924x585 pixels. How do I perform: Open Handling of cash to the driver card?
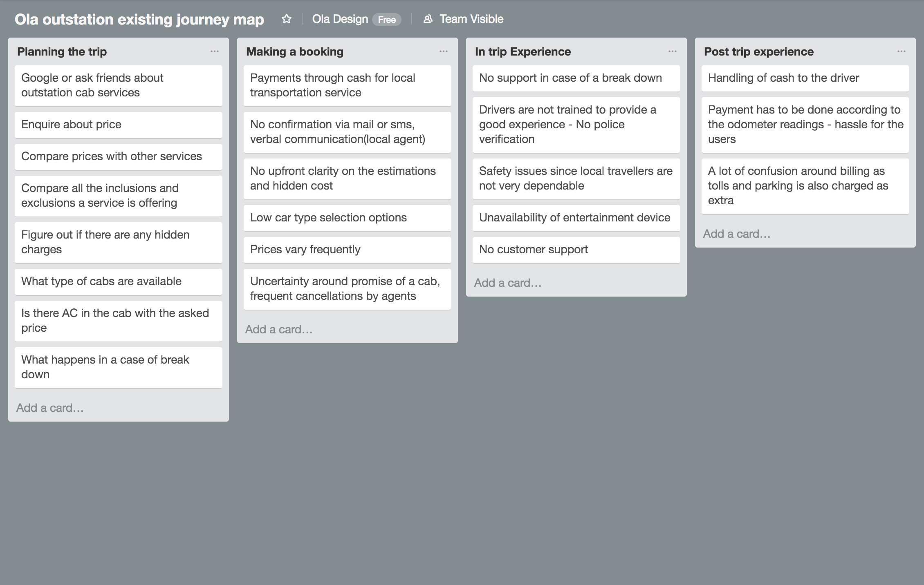[x=805, y=78]
